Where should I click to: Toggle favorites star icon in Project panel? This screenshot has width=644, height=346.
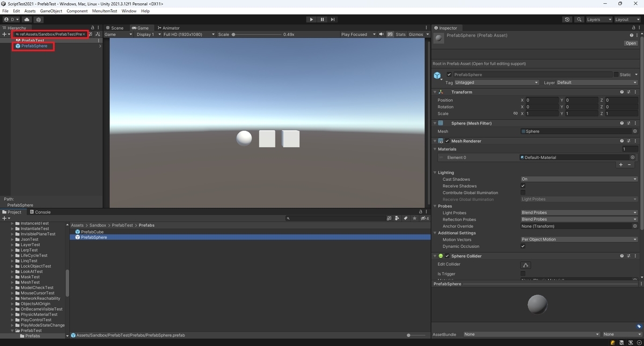[x=415, y=218]
